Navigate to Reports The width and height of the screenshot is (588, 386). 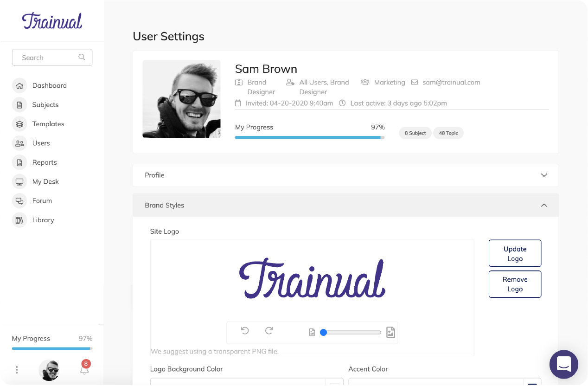(x=45, y=162)
